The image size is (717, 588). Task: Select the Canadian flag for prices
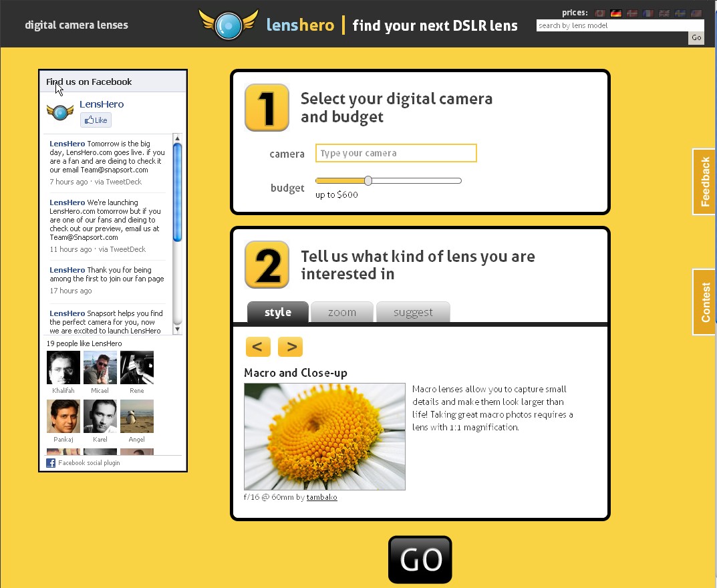(x=600, y=13)
